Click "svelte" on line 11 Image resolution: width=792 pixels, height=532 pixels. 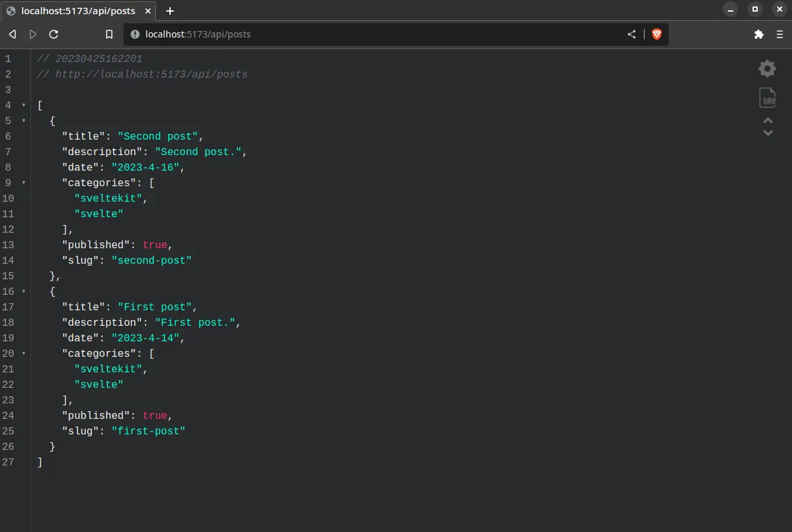(99, 214)
